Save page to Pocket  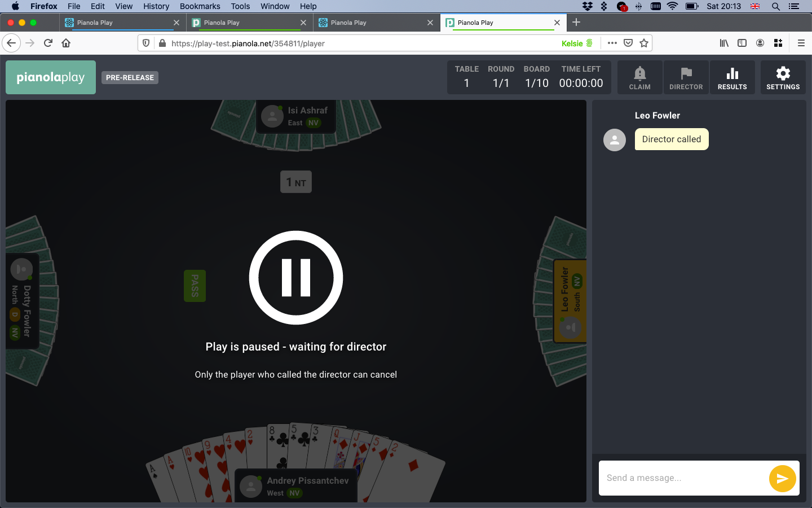[x=628, y=43]
